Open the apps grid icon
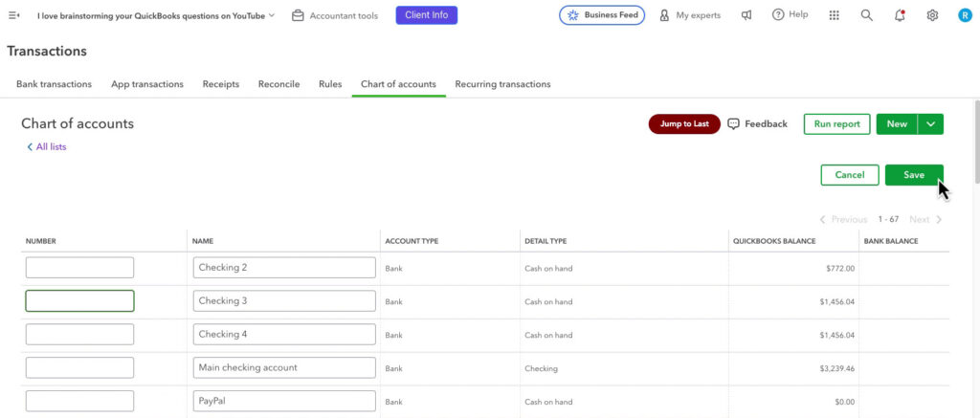The width and height of the screenshot is (980, 418). (834, 15)
